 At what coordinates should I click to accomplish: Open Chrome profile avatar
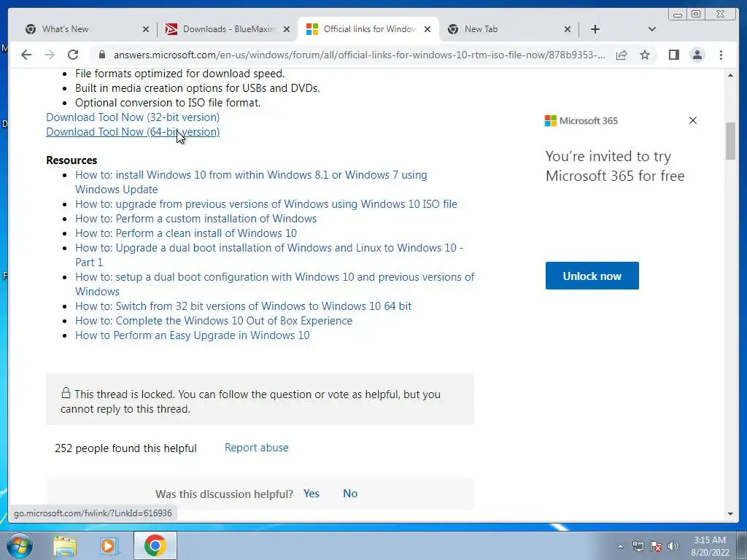click(x=697, y=55)
